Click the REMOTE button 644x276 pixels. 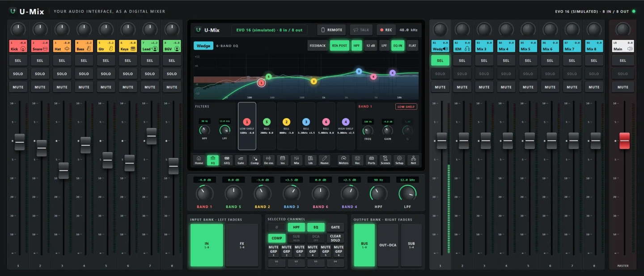(332, 30)
